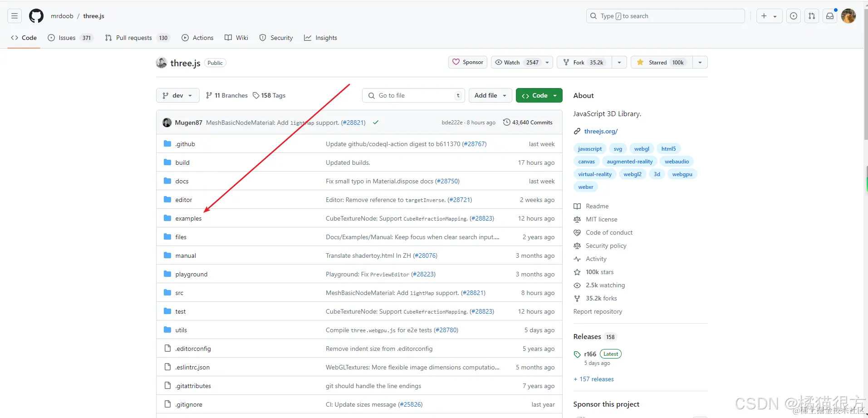868x418 pixels.
Task: Open the MIT license link
Action: pyautogui.click(x=602, y=219)
